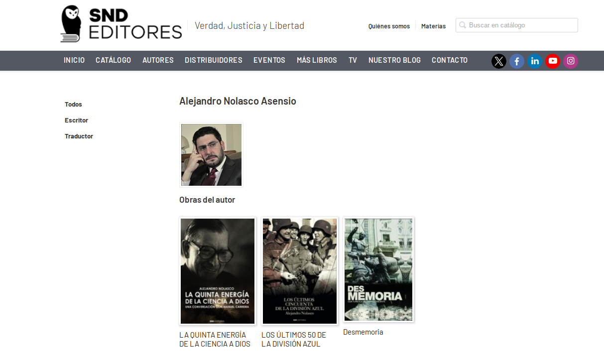This screenshot has width=604, height=364.
Task: Open the NUESTRO BLOG menu
Action: point(394,60)
